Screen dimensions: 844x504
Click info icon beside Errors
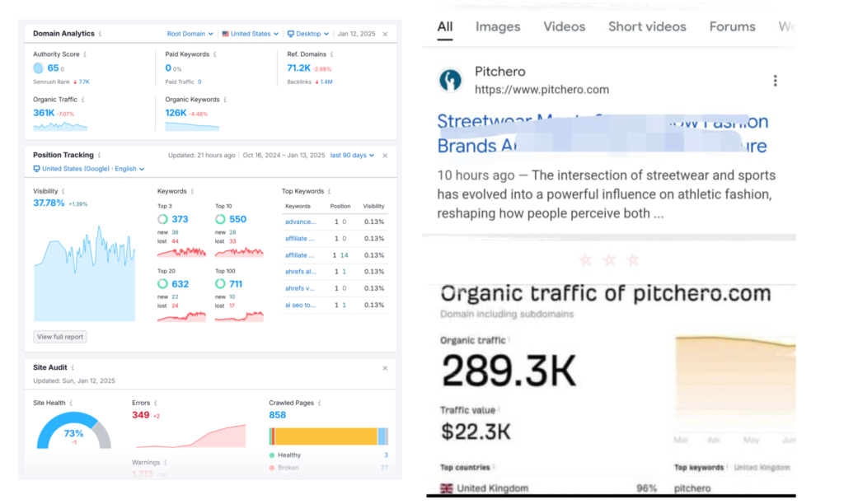click(156, 403)
